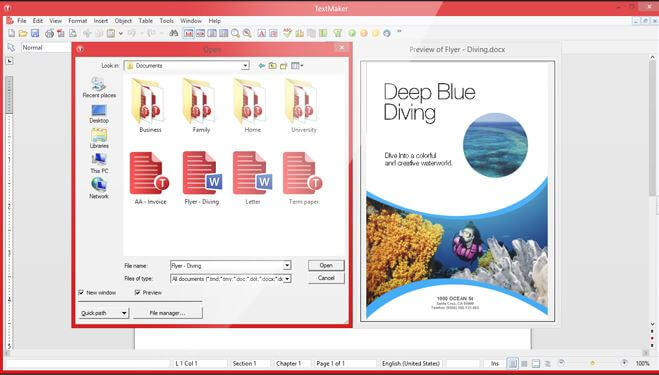Click the Deep Blue Diving preview thumbnail
659x375 pixels.
pos(457,191)
